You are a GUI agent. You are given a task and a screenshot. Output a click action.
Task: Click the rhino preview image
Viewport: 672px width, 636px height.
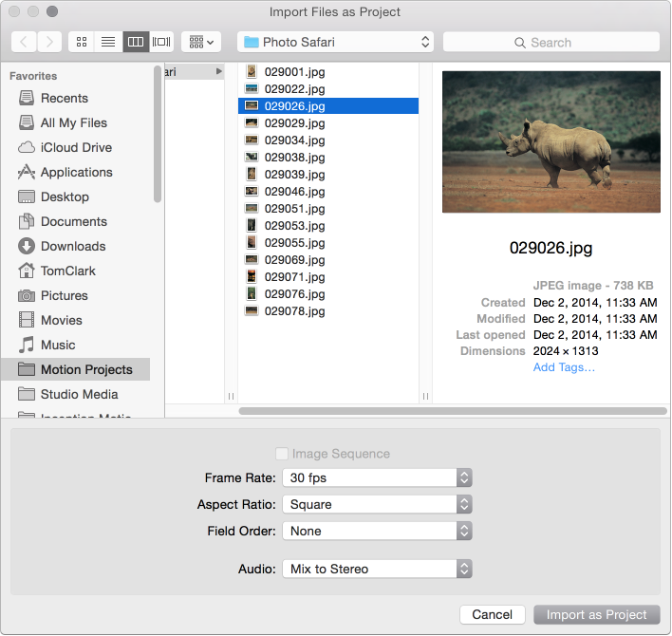[x=551, y=141]
